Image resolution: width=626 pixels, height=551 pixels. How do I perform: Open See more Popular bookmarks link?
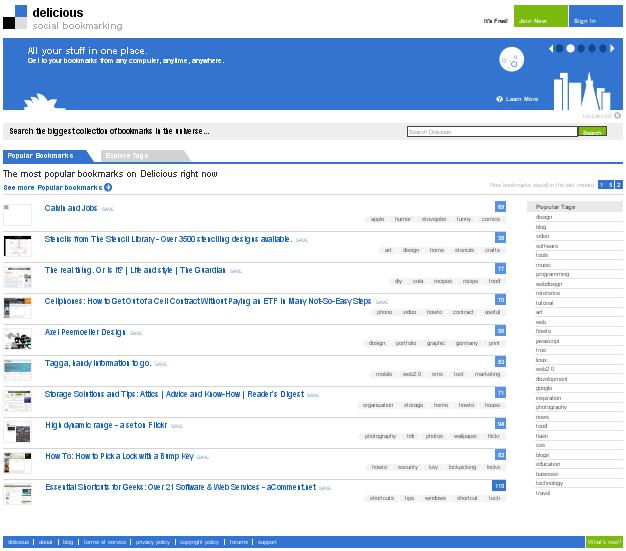click(x=53, y=188)
